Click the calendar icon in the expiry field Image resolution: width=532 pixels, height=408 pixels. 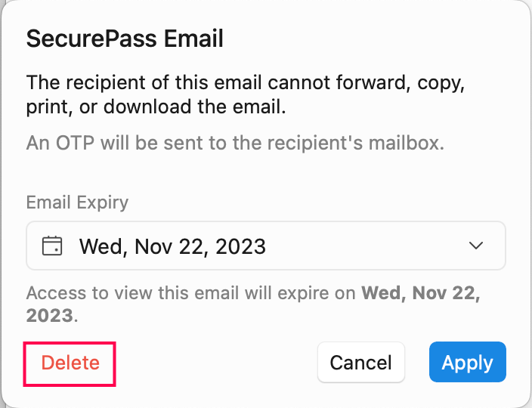(51, 246)
